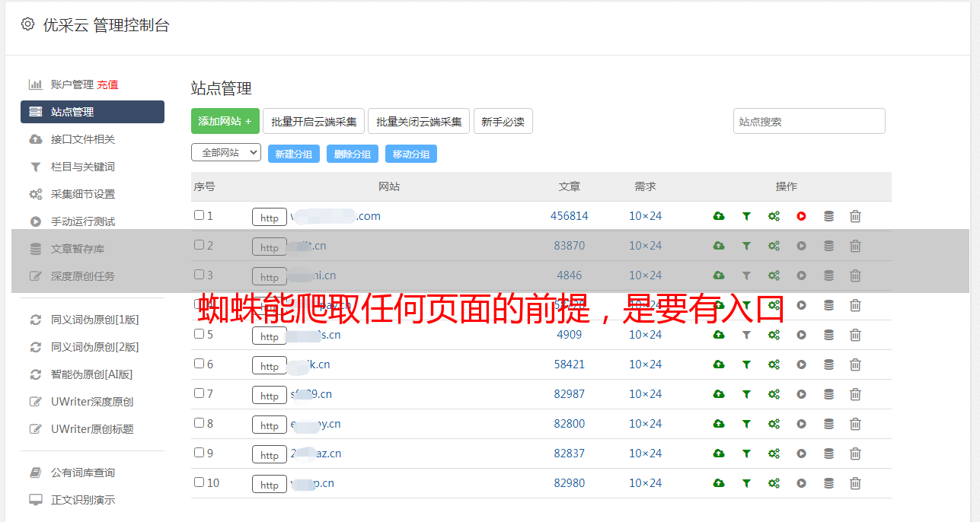The image size is (980, 522).
Task: Click the gear icon beside 优采云 管理控制台
Action: 27,24
